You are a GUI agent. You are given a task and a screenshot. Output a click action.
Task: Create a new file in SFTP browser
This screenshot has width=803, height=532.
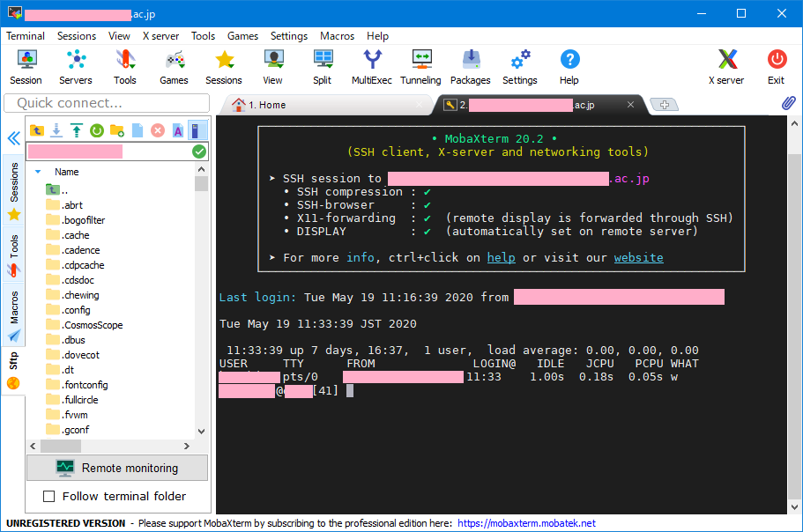138,131
